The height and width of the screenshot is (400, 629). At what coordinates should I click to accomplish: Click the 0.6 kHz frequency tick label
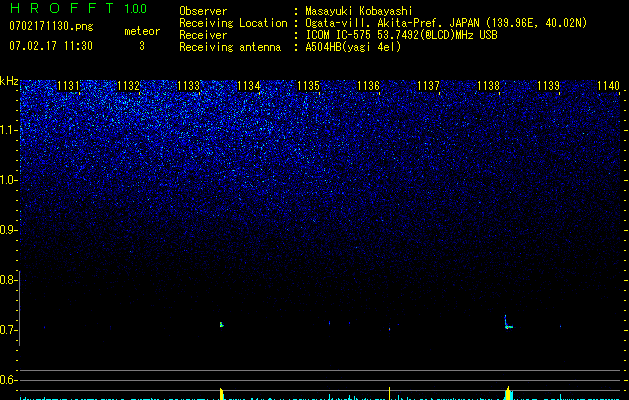click(x=8, y=380)
